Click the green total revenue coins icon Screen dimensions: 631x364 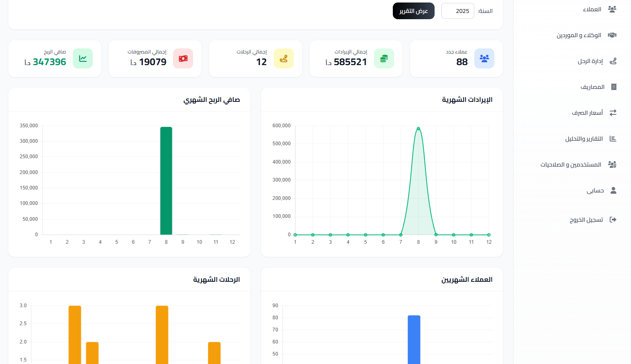click(384, 58)
